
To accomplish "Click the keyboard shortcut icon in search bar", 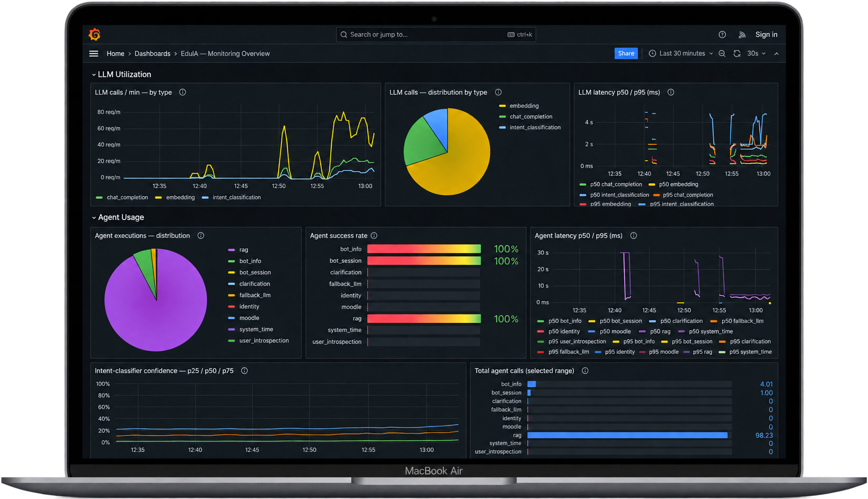I will click(x=511, y=35).
